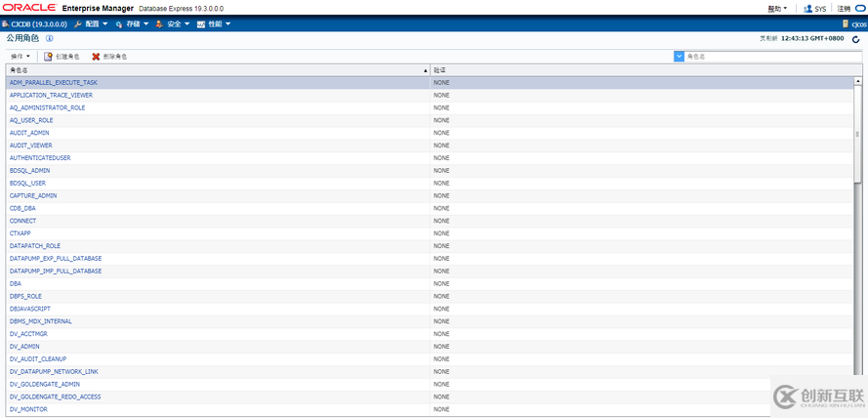The width and height of the screenshot is (868, 418).
Task: Open the 操作 actions dropdown
Action: pos(21,57)
